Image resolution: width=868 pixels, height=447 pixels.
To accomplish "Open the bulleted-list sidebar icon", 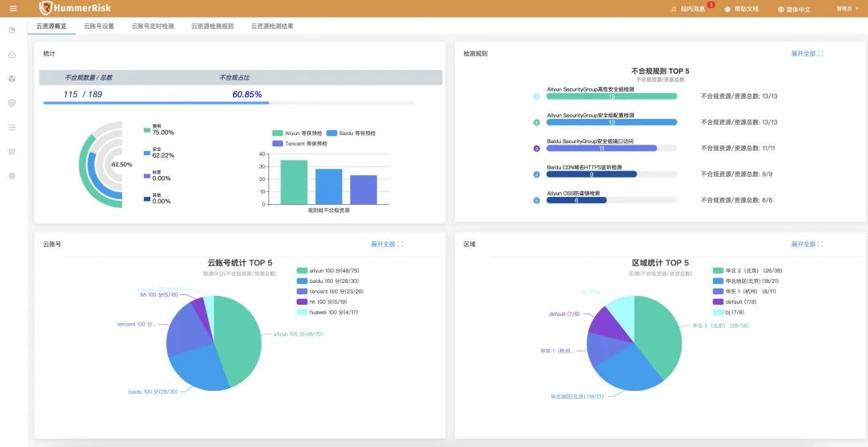I will tap(12, 127).
